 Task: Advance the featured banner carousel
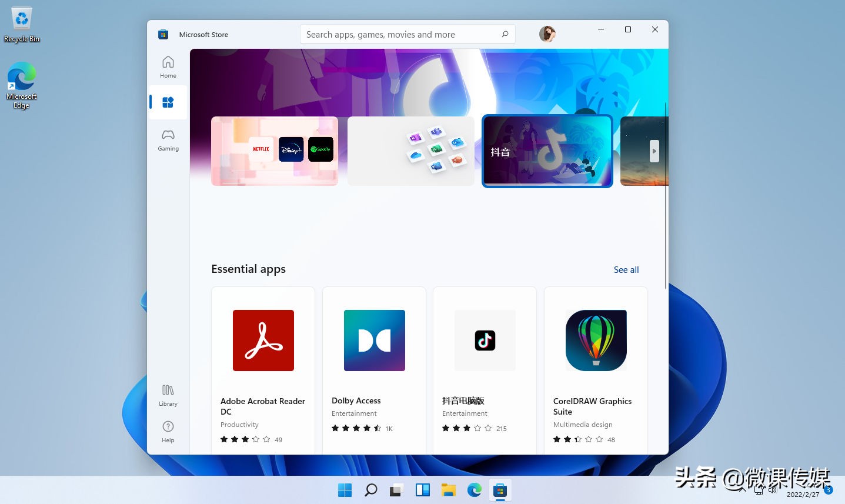click(x=654, y=151)
